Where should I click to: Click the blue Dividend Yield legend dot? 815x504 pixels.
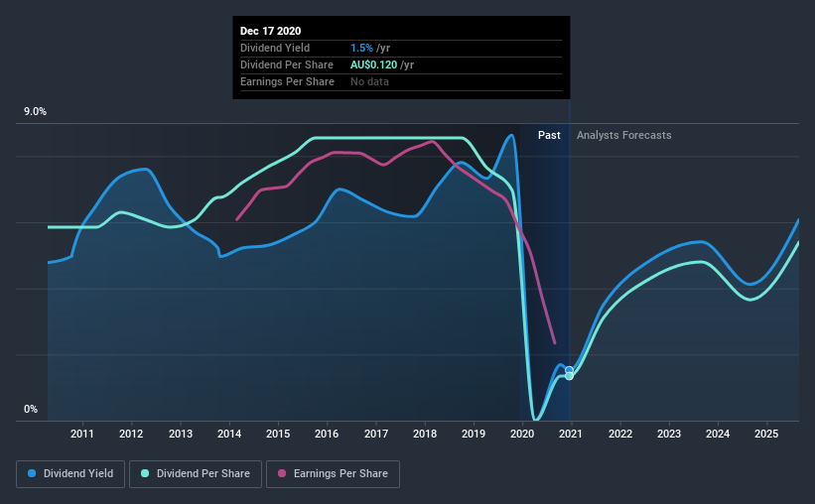(32, 473)
